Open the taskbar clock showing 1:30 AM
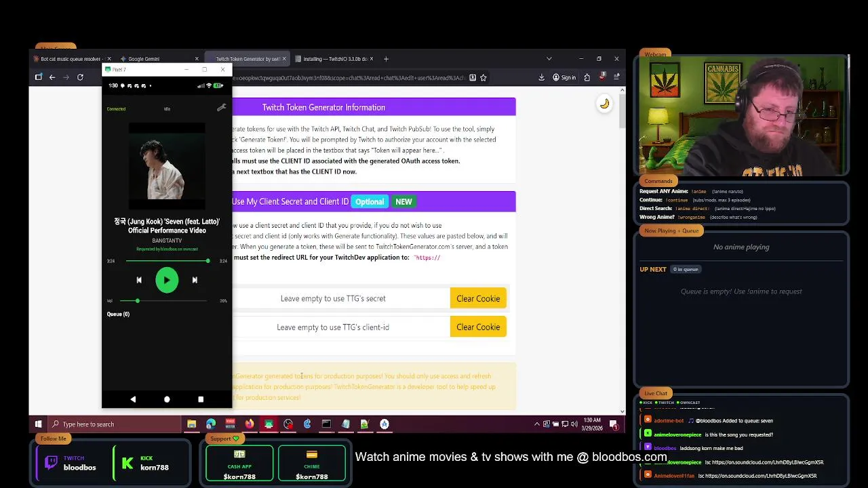 pos(592,424)
